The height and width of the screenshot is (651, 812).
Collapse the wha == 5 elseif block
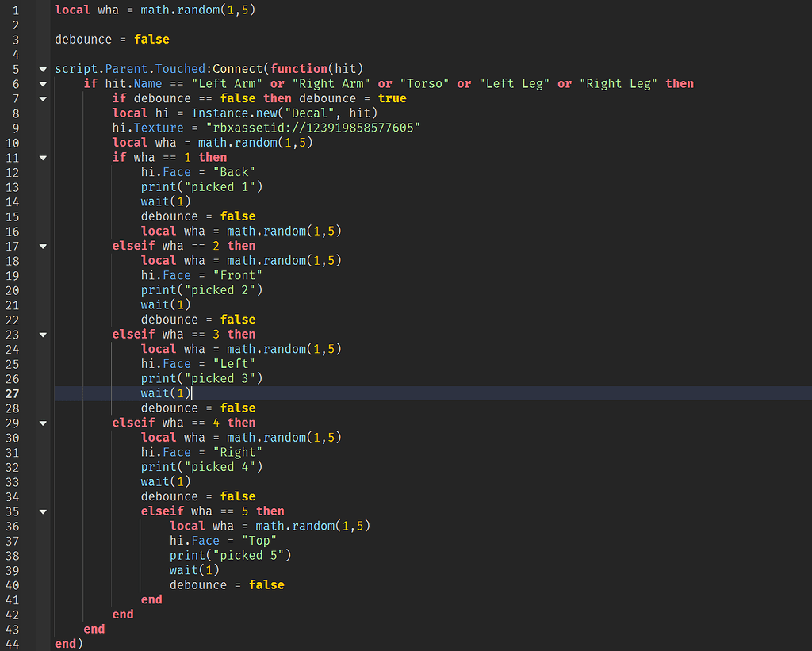(42, 511)
